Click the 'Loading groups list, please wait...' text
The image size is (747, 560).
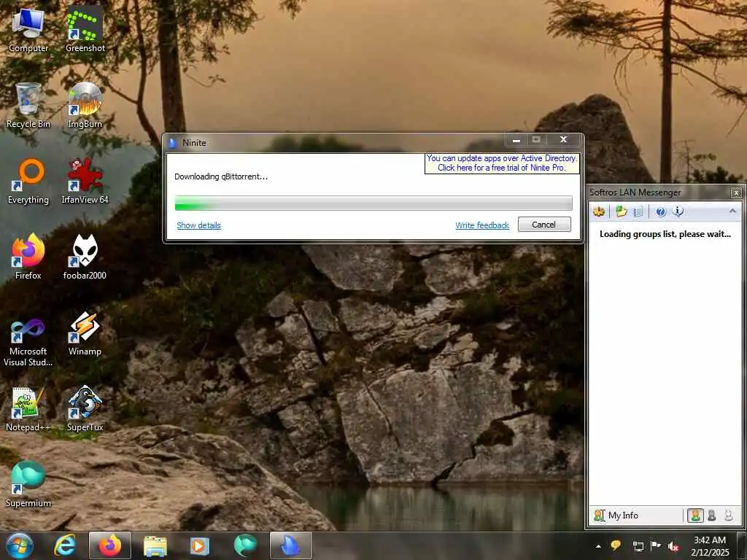pos(665,234)
